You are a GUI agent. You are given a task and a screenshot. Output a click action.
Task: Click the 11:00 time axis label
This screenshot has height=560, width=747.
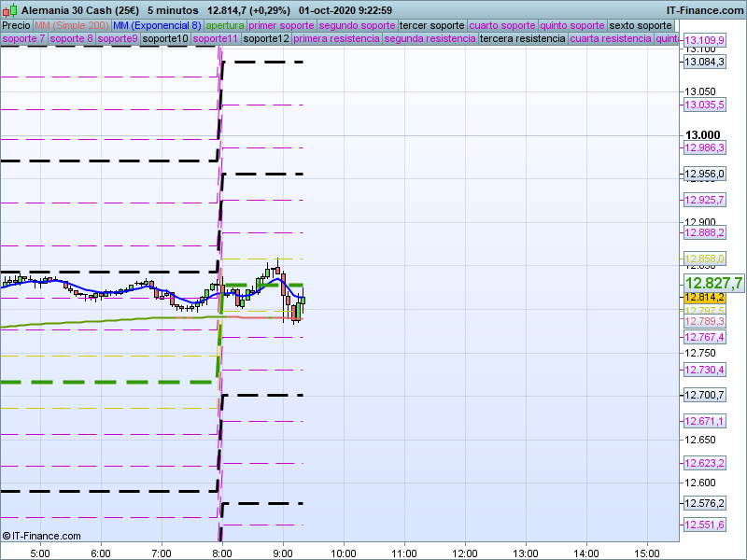tap(404, 553)
